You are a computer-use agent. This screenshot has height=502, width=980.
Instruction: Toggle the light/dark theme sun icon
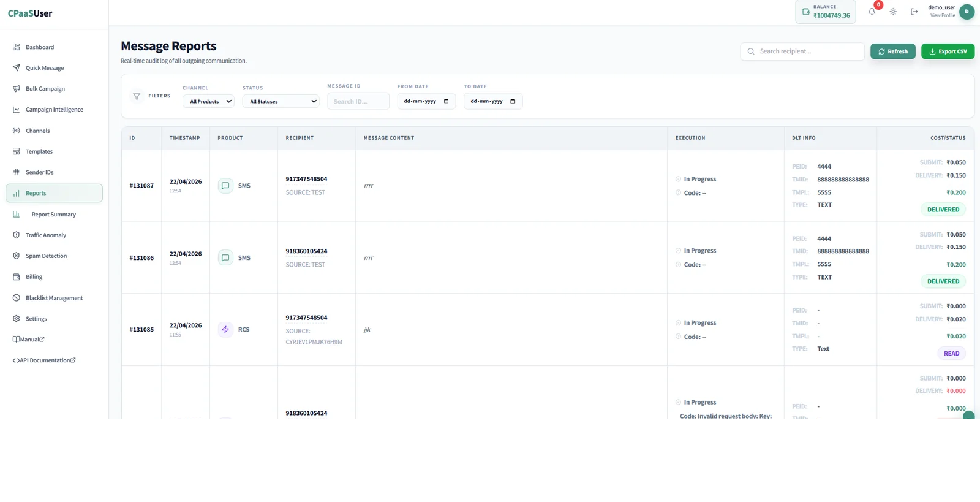893,12
